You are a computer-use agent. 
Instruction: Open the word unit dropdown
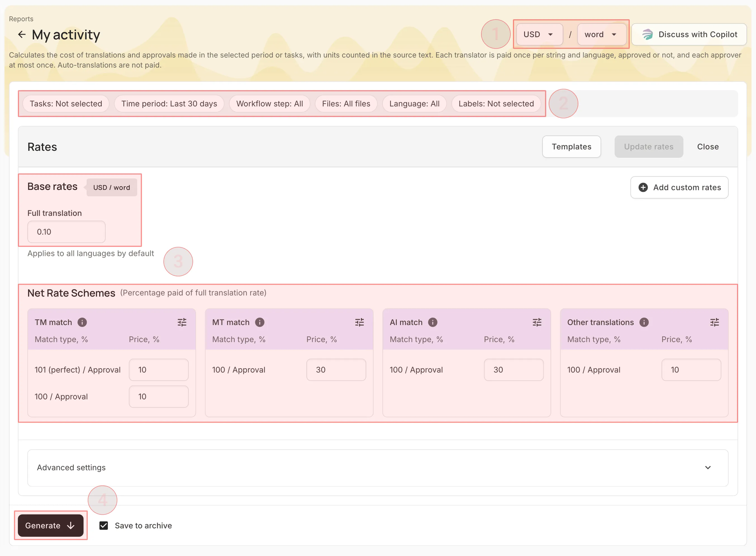tap(602, 34)
